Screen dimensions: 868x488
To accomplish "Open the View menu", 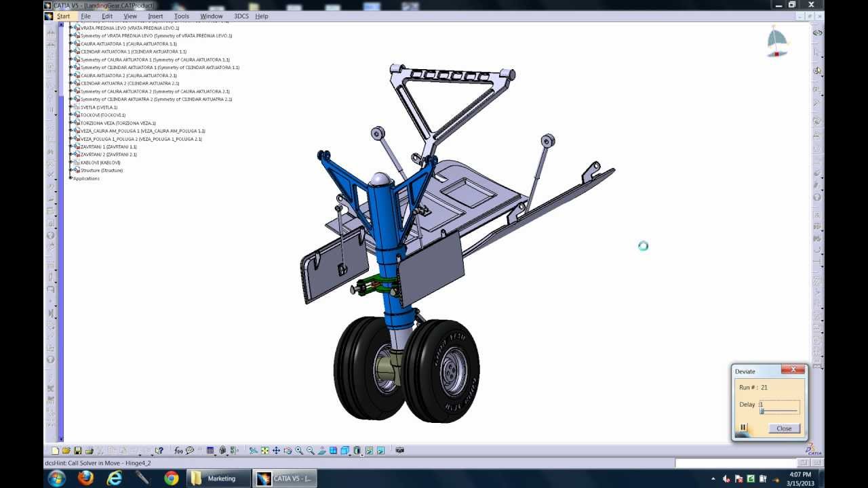I will 130,16.
